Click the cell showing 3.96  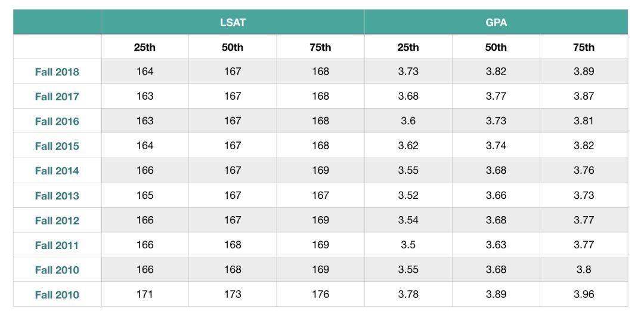[583, 294]
